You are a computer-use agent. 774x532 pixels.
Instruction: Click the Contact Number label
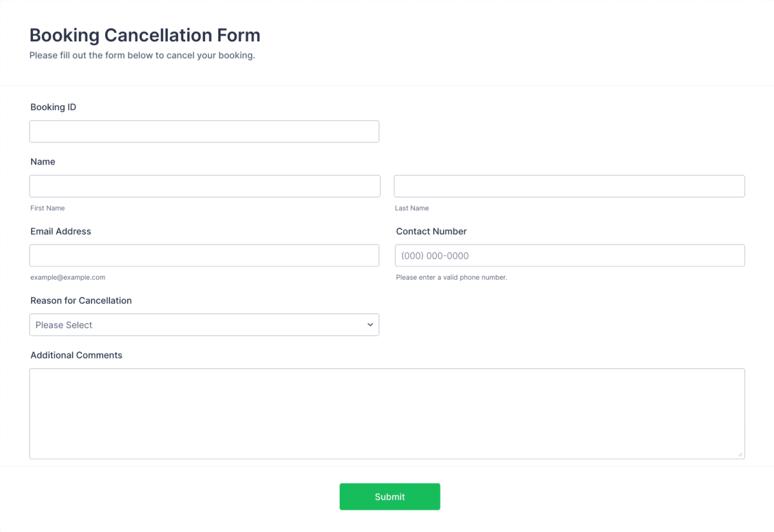pos(431,232)
